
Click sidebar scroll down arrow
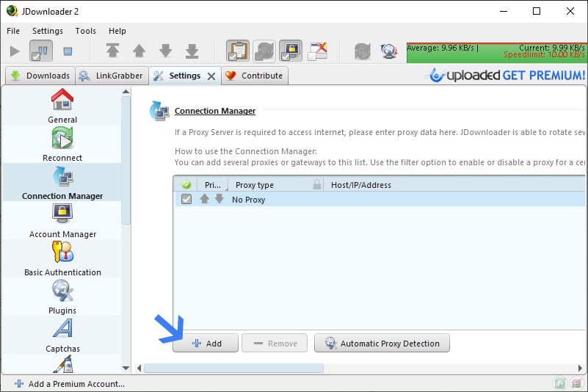tap(126, 368)
